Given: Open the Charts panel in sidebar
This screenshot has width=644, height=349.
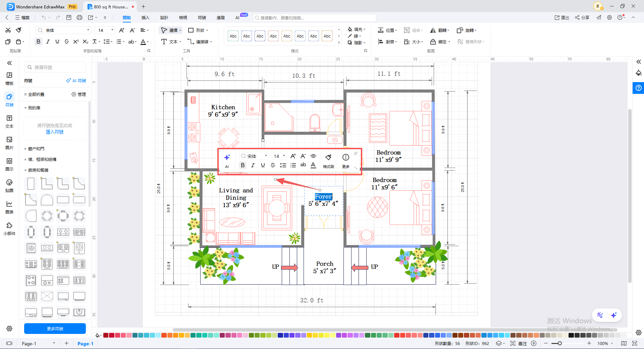Looking at the screenshot, I should point(9,207).
